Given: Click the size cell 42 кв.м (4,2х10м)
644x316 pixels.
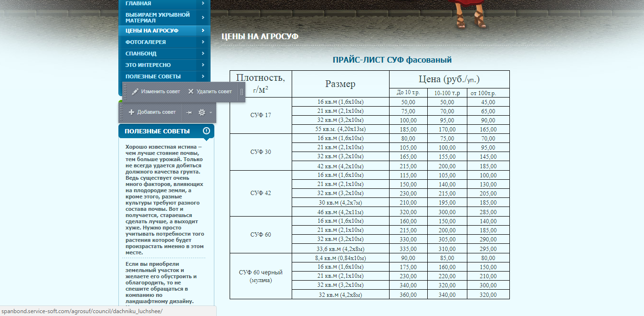Looking at the screenshot, I should tap(340, 166).
